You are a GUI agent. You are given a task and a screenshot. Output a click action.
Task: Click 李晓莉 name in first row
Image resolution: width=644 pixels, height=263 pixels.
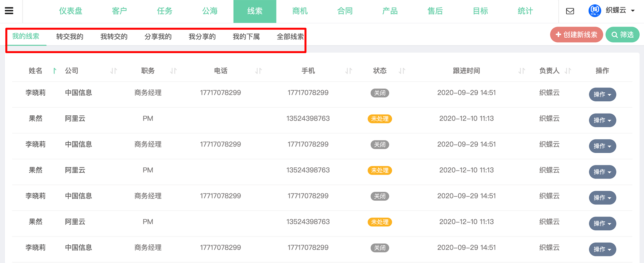35,93
